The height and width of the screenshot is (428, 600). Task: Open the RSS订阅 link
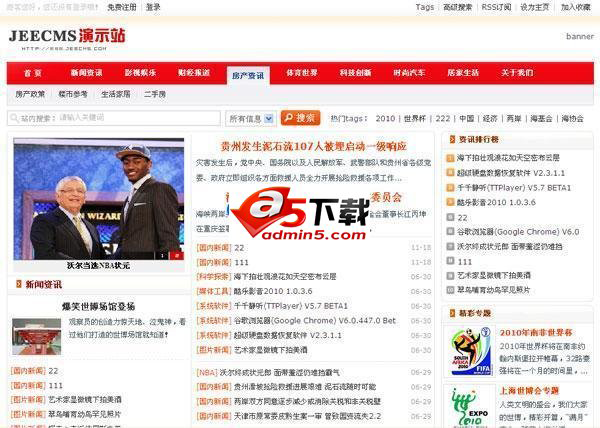(496, 7)
